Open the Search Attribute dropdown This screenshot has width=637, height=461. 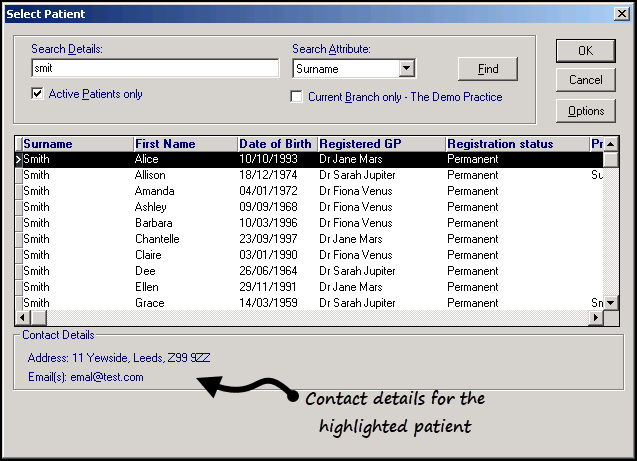point(406,69)
